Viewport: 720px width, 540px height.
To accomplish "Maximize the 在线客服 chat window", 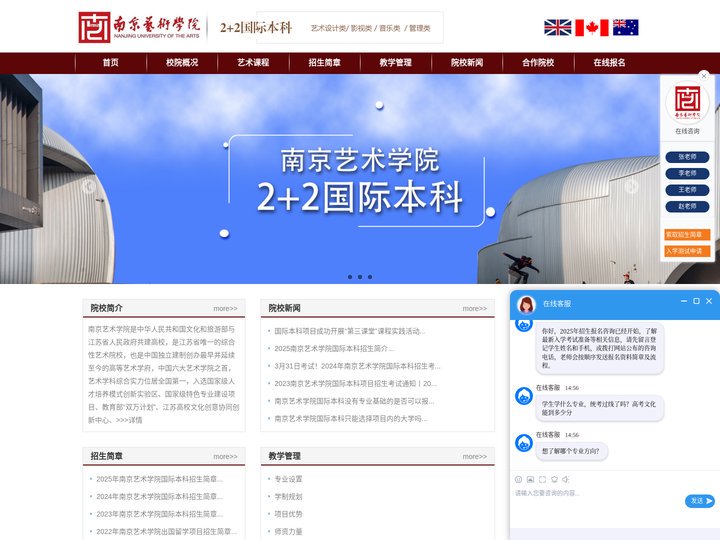I will [696, 301].
